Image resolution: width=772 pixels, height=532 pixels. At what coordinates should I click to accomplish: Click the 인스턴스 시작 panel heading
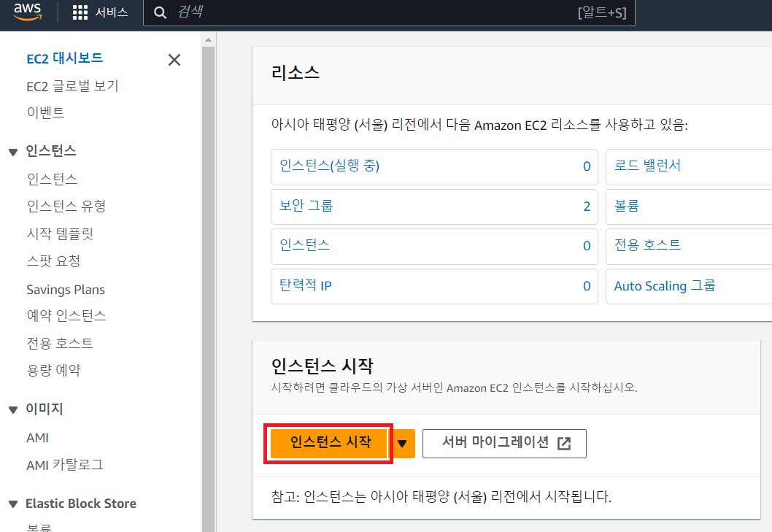(x=323, y=366)
